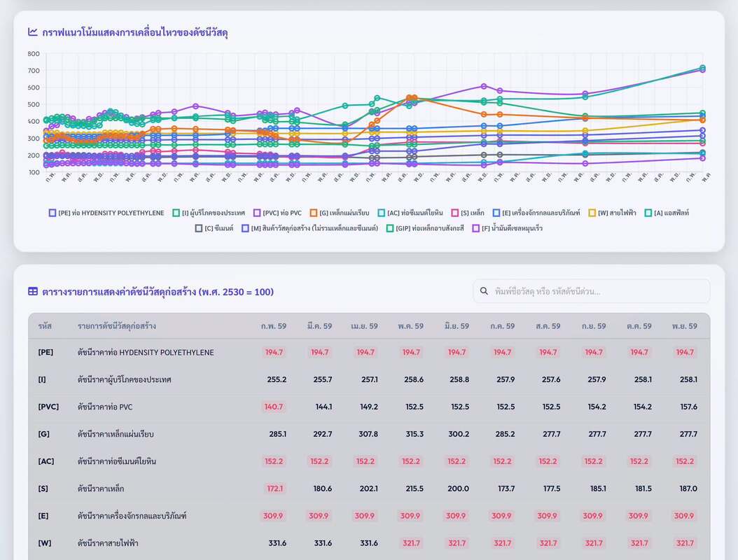Toggle the [S] เหล็ก legend entry
Screen dimensions: 738x560
click(467, 213)
